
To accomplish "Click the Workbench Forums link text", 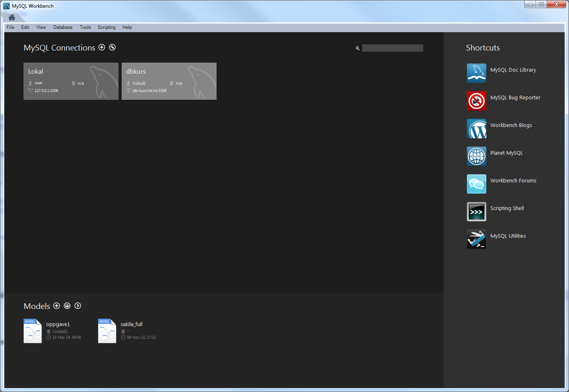I will [x=513, y=181].
